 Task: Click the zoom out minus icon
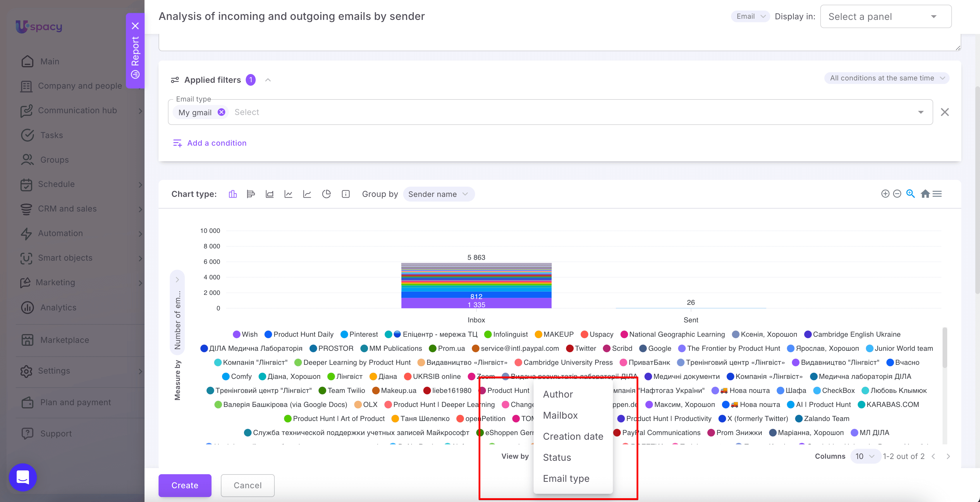click(x=897, y=194)
